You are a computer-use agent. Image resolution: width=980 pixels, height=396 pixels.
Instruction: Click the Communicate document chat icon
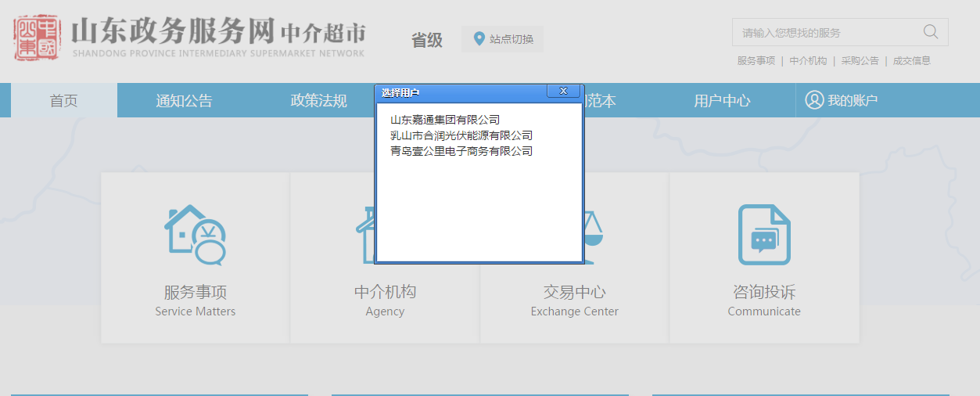click(x=764, y=235)
